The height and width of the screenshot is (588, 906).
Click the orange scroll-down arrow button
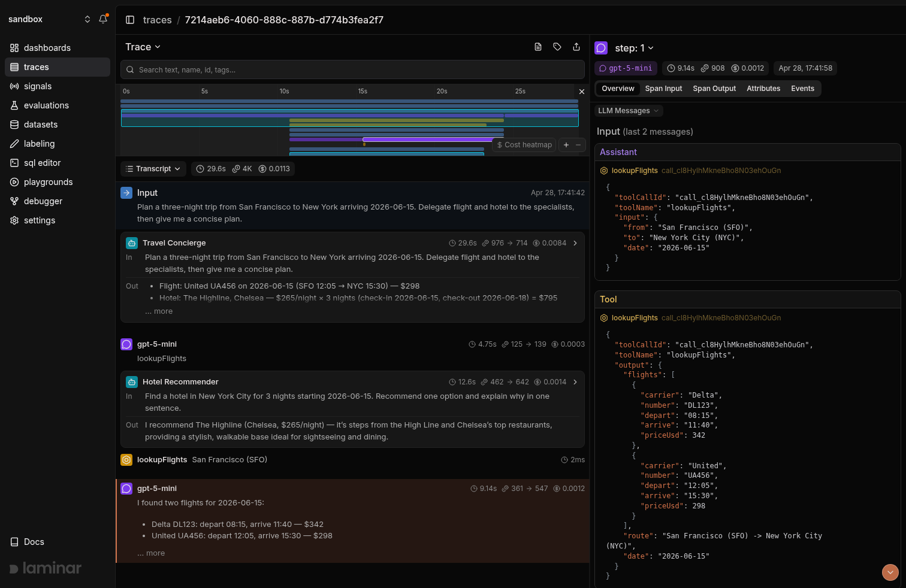(x=890, y=572)
